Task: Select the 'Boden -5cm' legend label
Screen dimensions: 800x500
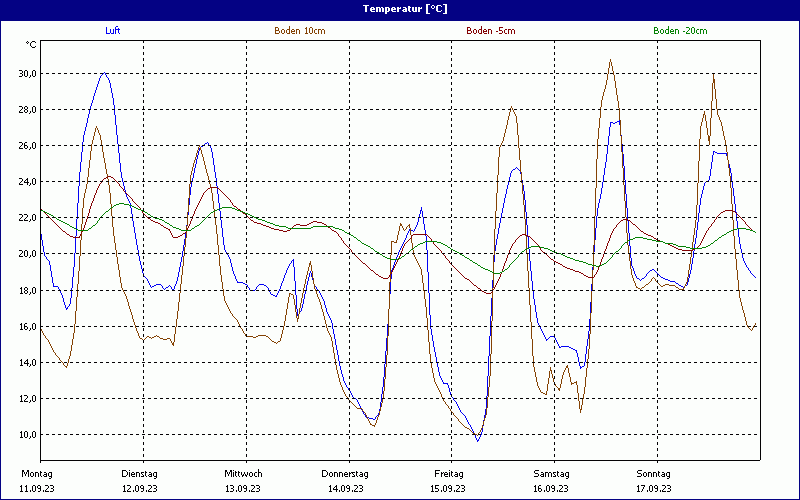Action: click(x=491, y=31)
